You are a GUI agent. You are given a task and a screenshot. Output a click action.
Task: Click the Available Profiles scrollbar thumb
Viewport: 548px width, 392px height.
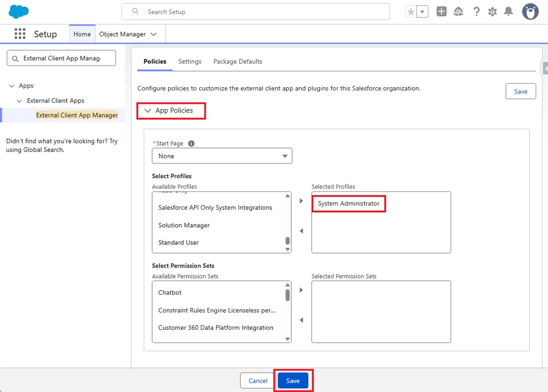[287, 241]
